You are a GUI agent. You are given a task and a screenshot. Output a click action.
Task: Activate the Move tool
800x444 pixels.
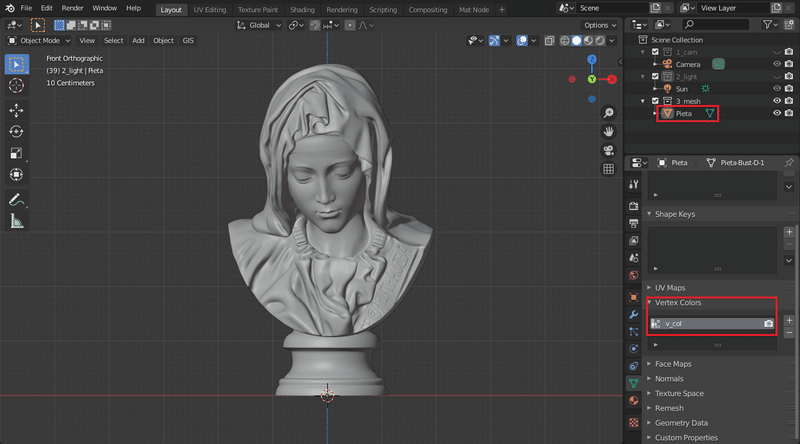(x=16, y=110)
